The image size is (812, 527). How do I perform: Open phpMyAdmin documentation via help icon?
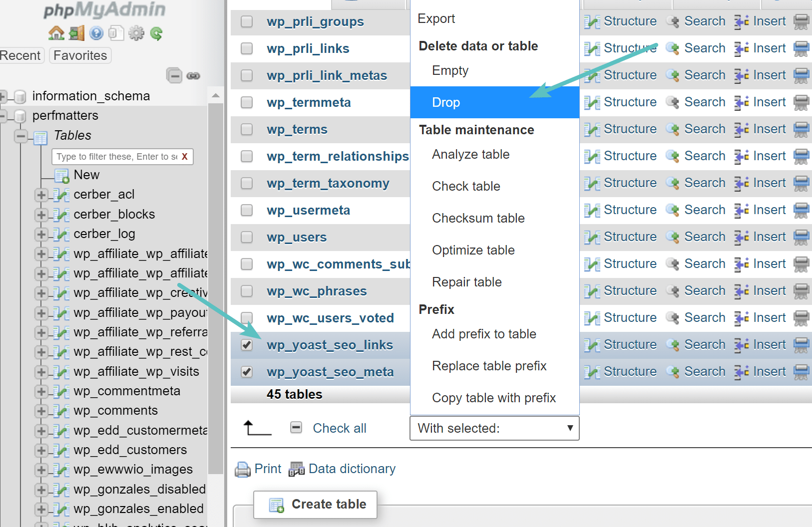[96, 33]
